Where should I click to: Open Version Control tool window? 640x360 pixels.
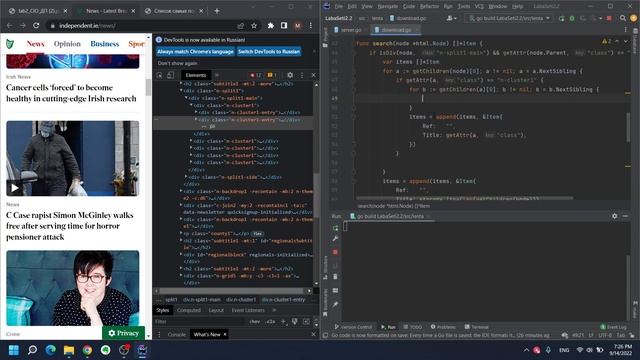pyautogui.click(x=353, y=327)
